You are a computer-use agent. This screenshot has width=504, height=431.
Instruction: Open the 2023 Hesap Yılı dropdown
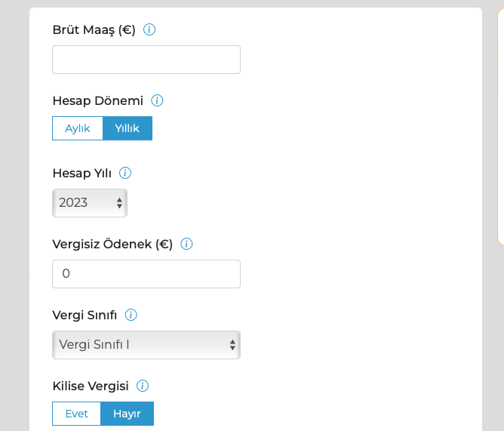click(90, 203)
